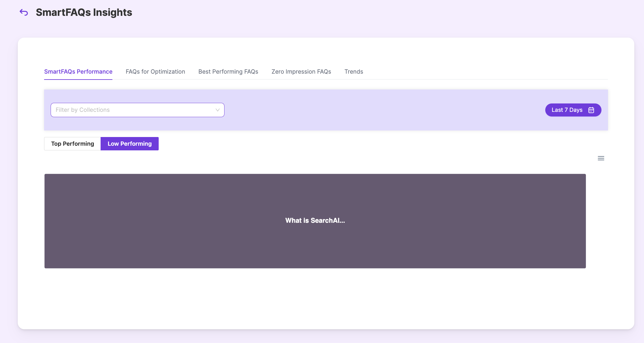This screenshot has width=644, height=343.
Task: Open the SmartFAQs Performance tab
Action: (x=78, y=72)
